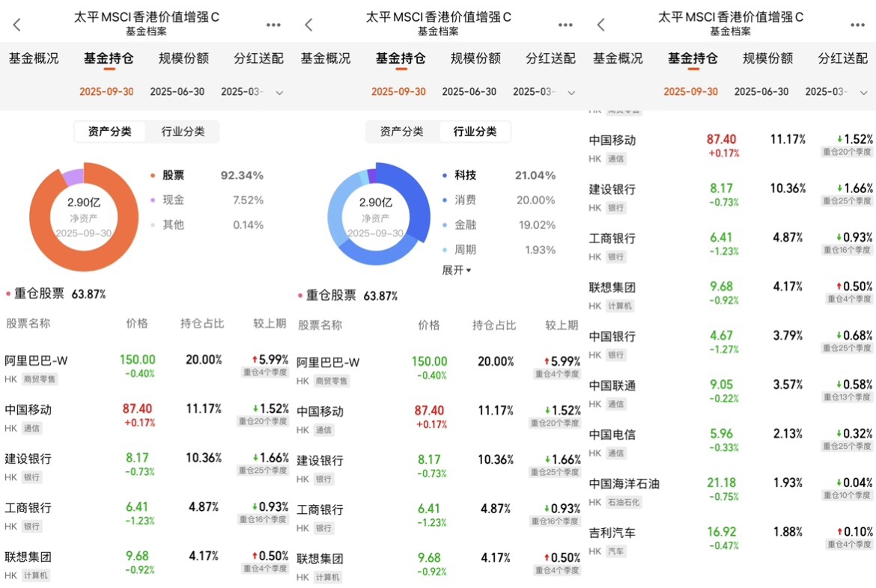Viewport: 876px width, 588px height.
Task: Pick date 2025-06-30 on the scrolled holdings screen
Action: 761,91
